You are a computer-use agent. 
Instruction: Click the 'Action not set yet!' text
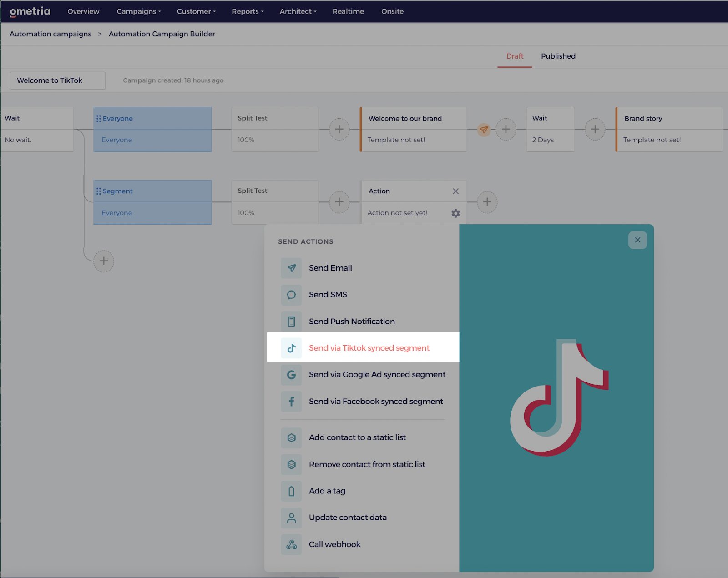[x=397, y=213]
